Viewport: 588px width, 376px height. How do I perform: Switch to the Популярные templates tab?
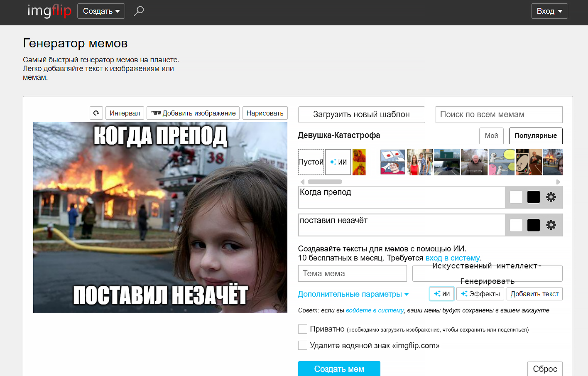pos(536,135)
